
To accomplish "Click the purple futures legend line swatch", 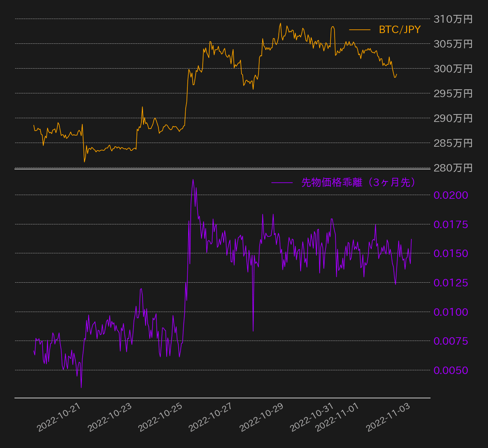I will pyautogui.click(x=282, y=182).
